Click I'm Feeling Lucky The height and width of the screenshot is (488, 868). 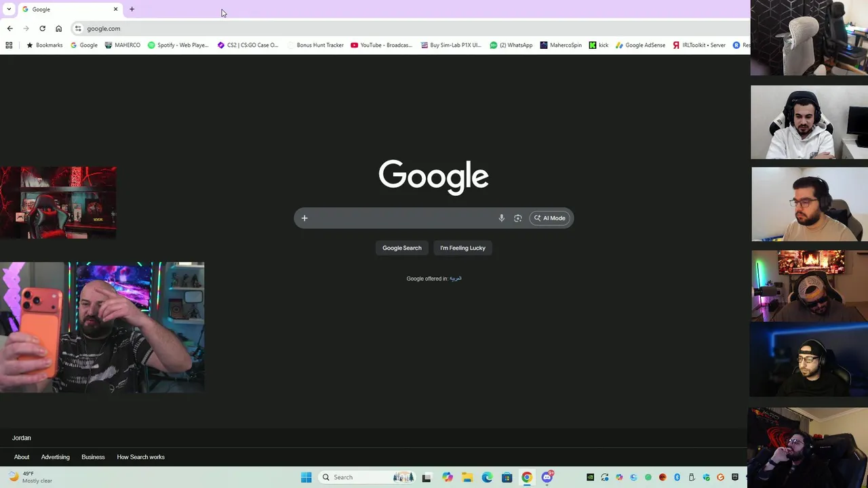462,248
